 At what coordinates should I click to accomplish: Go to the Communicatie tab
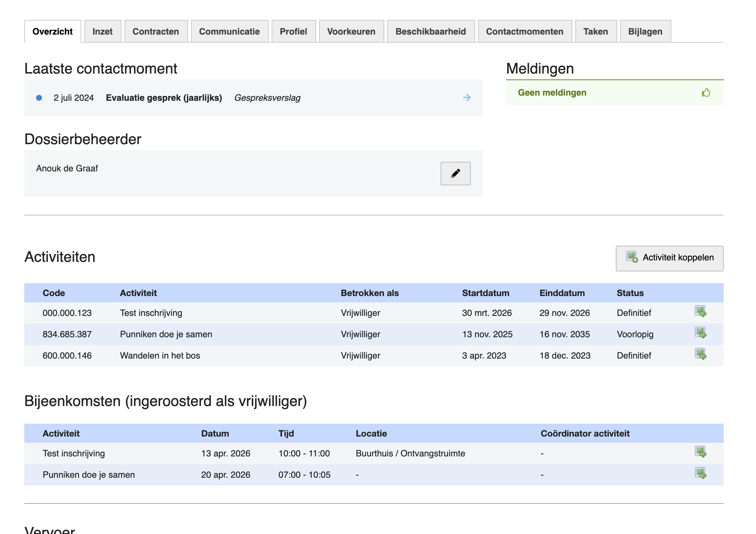tap(229, 32)
